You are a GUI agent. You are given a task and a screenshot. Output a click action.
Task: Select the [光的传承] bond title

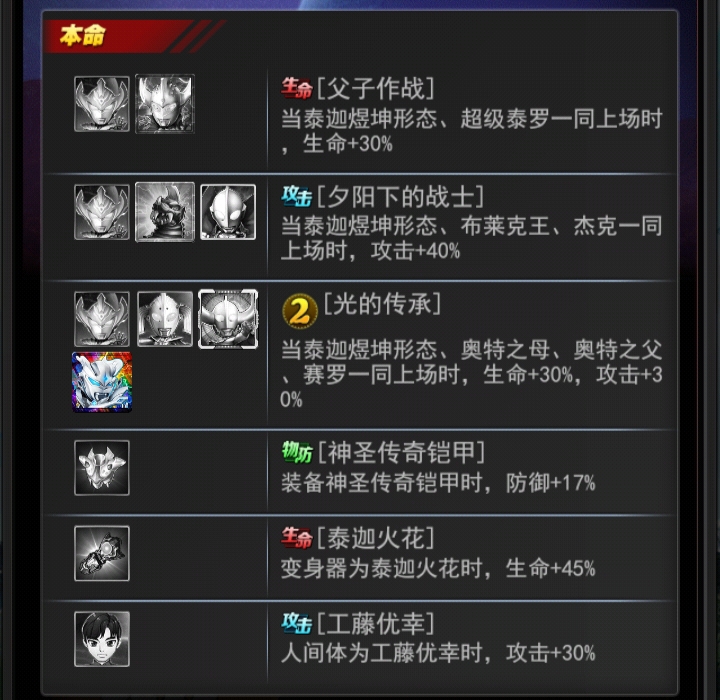tap(382, 304)
